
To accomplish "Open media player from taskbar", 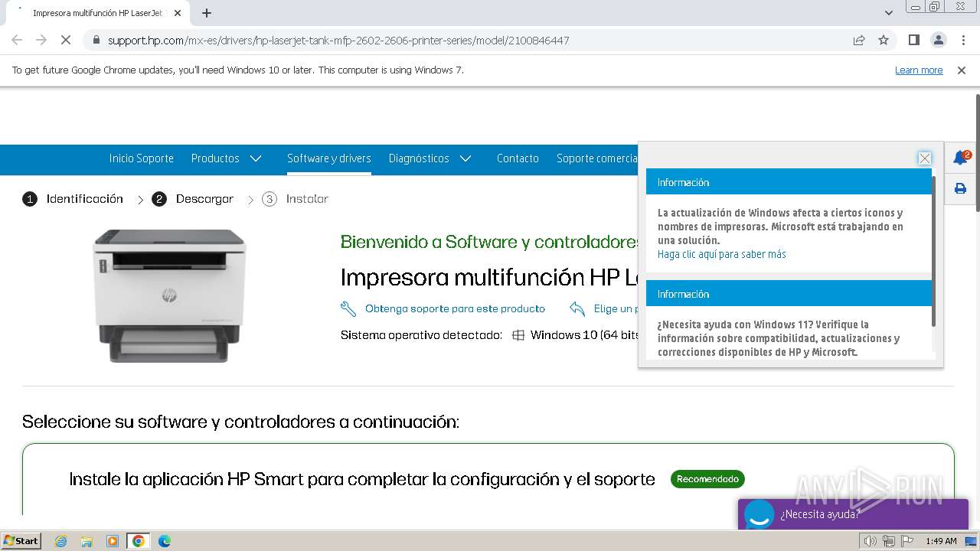I will [x=113, y=541].
